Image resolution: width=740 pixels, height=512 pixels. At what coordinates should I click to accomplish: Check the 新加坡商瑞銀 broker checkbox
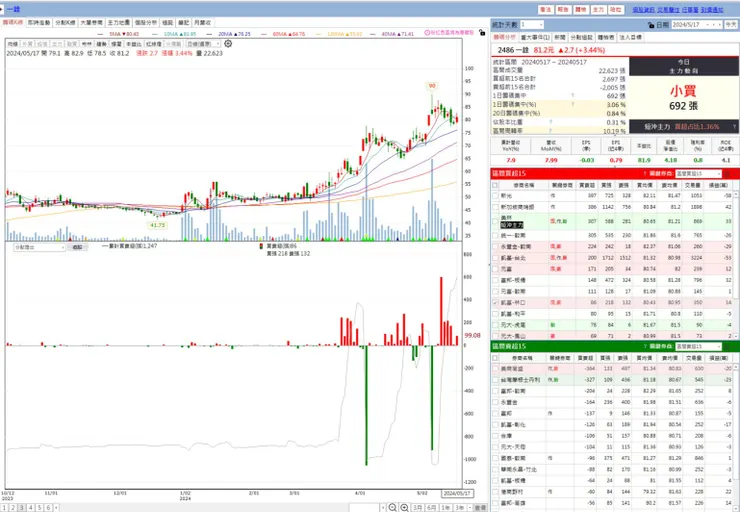[495, 207]
